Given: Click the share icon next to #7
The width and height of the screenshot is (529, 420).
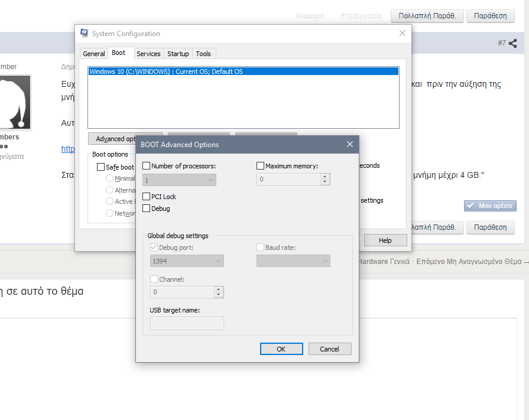Looking at the screenshot, I should [x=513, y=43].
